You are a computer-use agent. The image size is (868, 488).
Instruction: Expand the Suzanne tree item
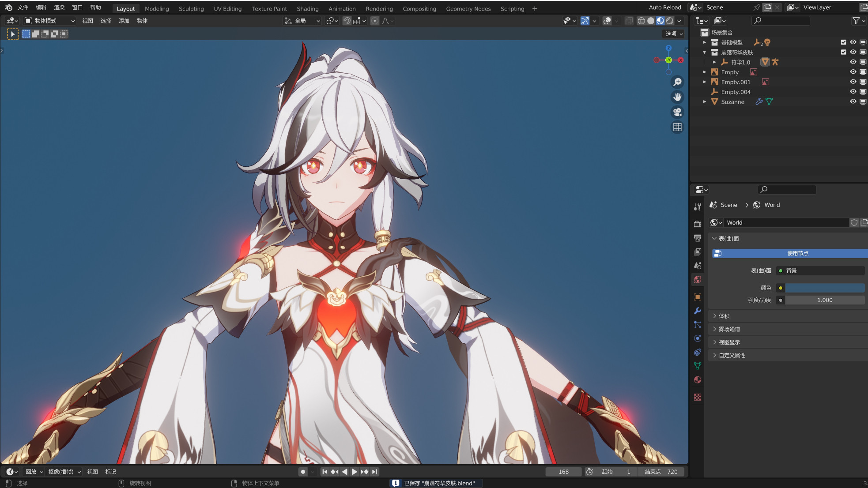click(705, 102)
